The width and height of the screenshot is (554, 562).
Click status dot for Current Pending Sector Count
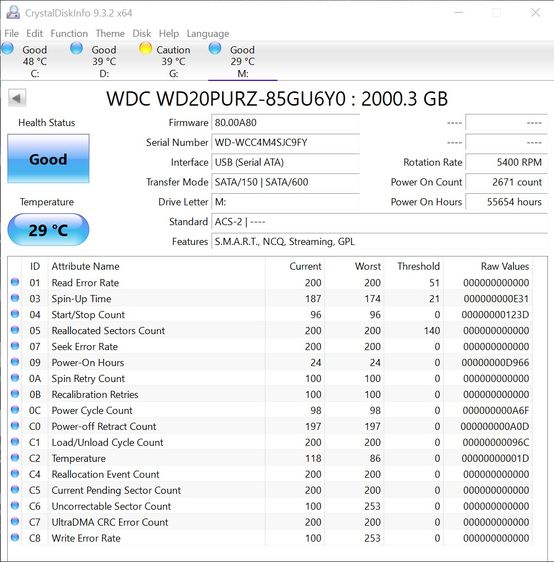coord(15,489)
